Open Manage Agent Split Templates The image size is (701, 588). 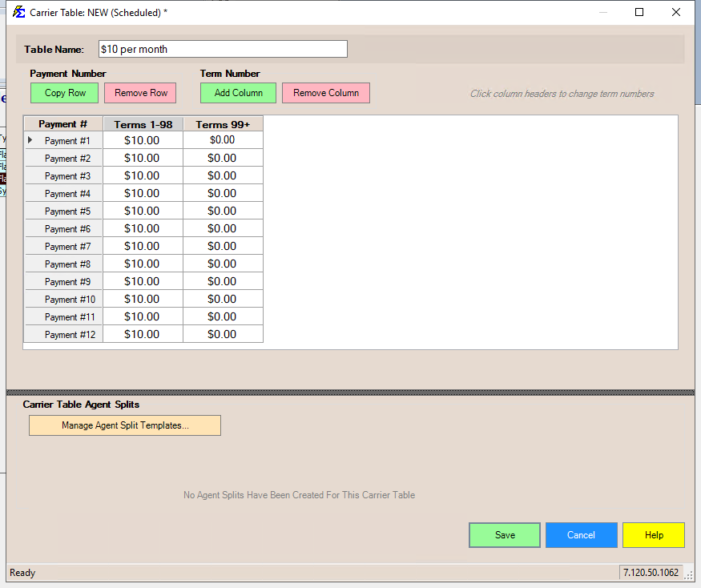tap(124, 425)
